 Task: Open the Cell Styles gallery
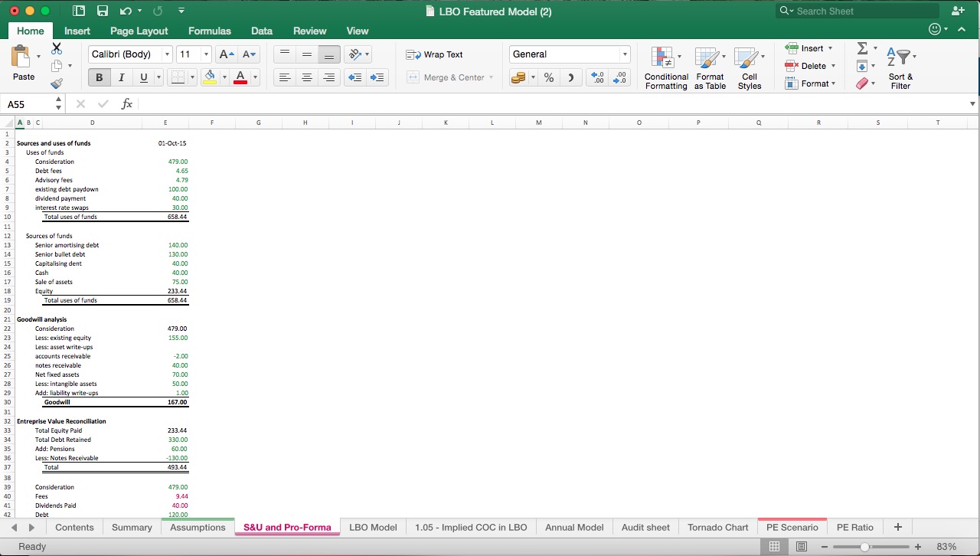[x=750, y=67]
